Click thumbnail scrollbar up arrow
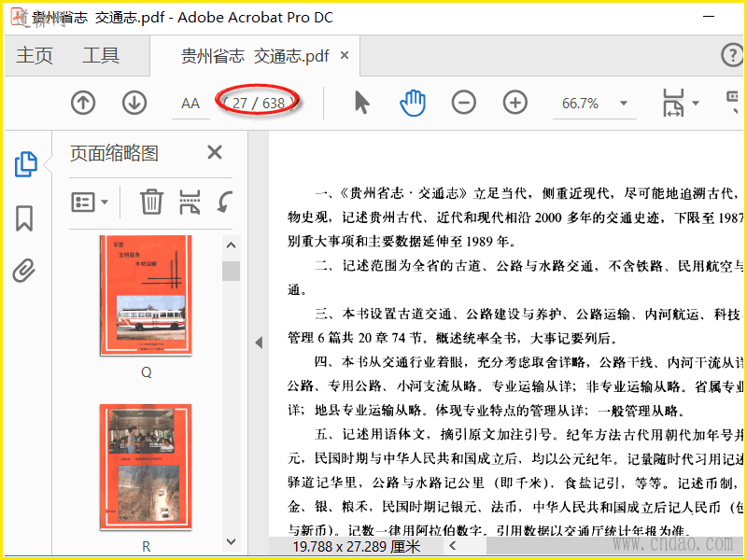The image size is (747, 560). [231, 245]
